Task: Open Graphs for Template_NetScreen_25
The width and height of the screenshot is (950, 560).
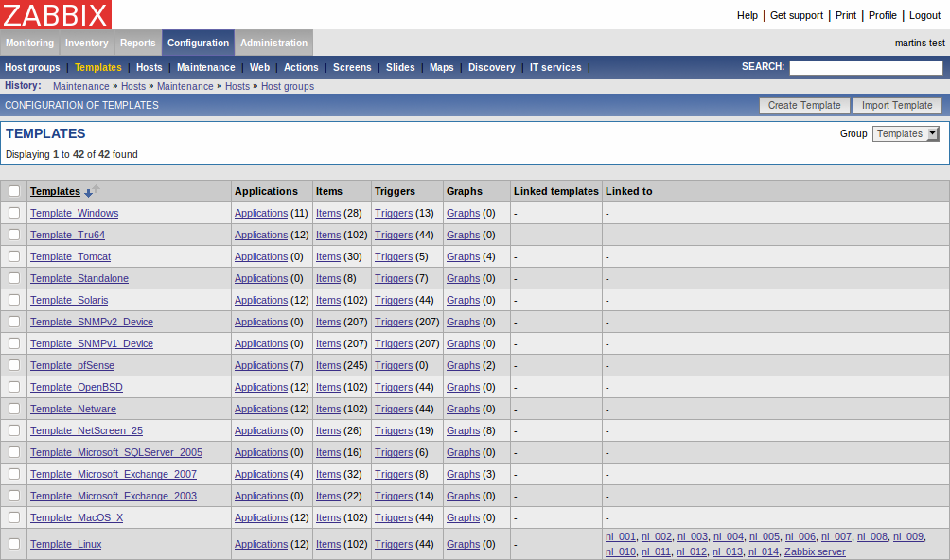Action: pos(464,430)
